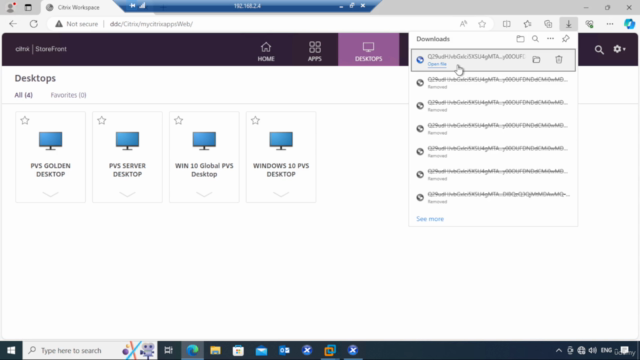Viewport: 640px width, 360px height.
Task: Select the DESKTOPS tab
Action: point(368,51)
